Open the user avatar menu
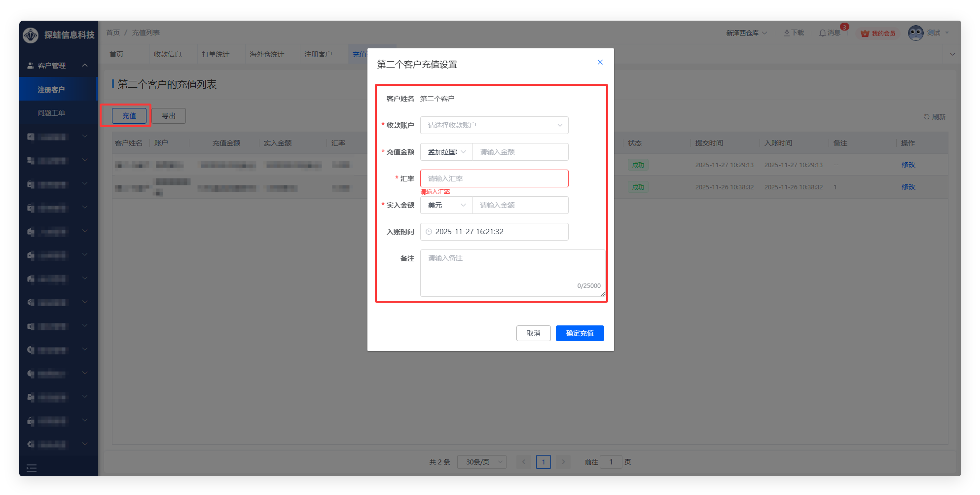 pos(916,33)
